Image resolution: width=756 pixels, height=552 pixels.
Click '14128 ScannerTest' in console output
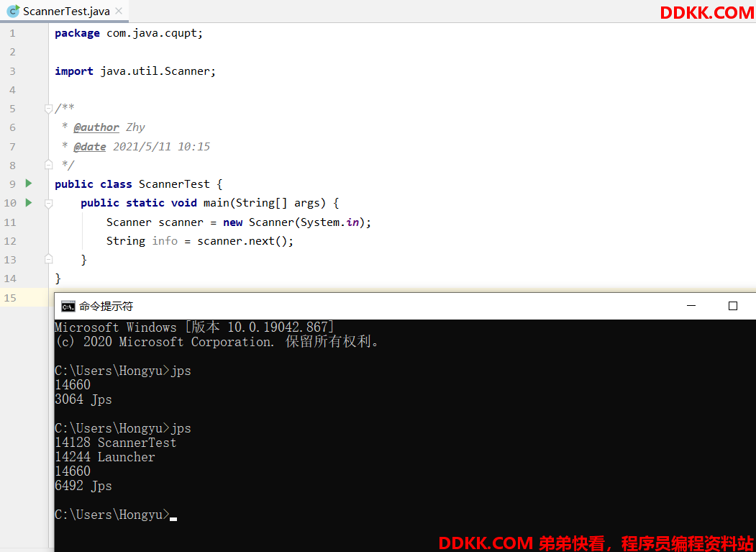[x=116, y=443]
